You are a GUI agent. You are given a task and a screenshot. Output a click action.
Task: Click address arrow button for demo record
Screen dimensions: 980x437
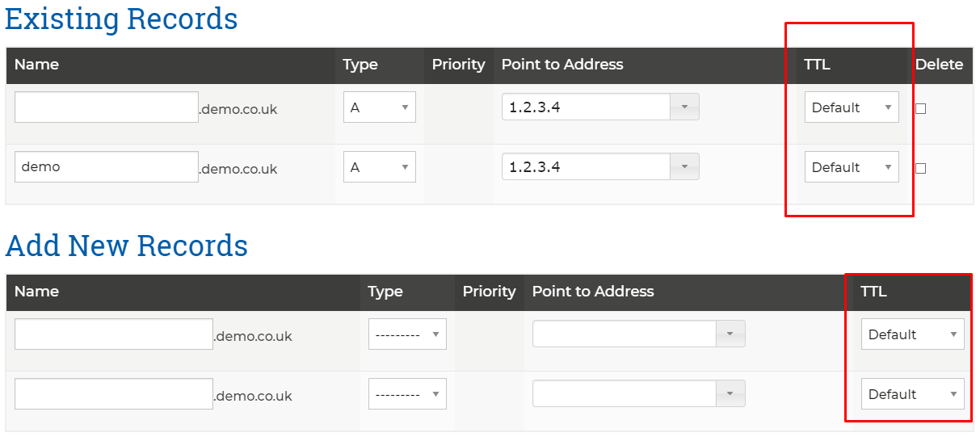click(684, 166)
